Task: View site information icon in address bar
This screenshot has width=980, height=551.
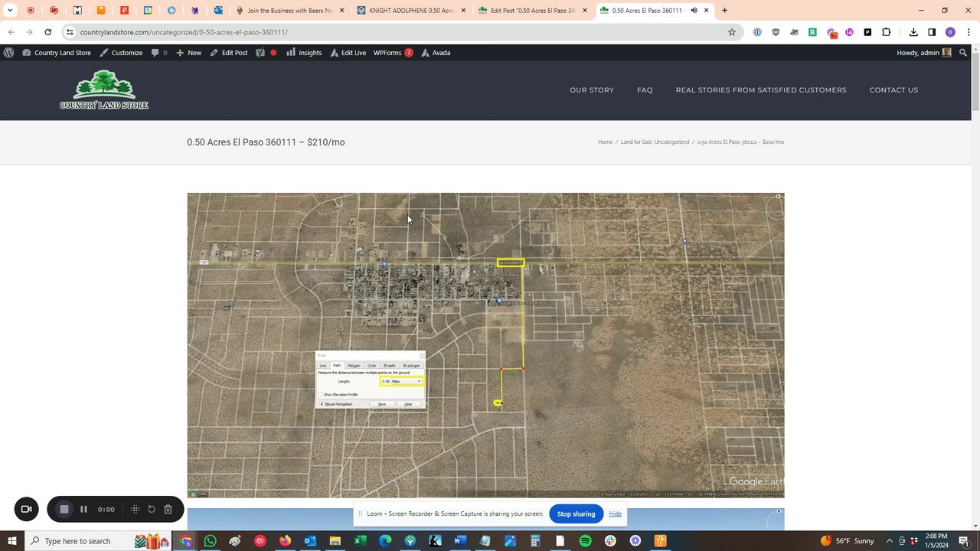Action: [69, 32]
